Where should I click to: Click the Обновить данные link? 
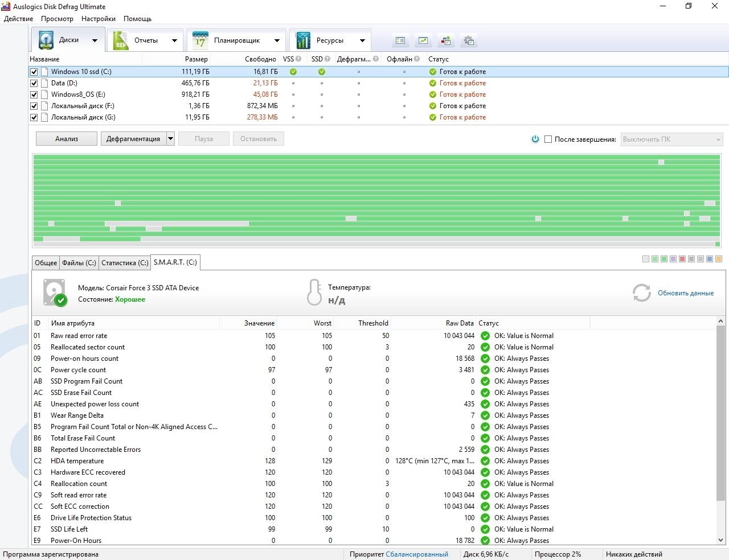pos(686,293)
